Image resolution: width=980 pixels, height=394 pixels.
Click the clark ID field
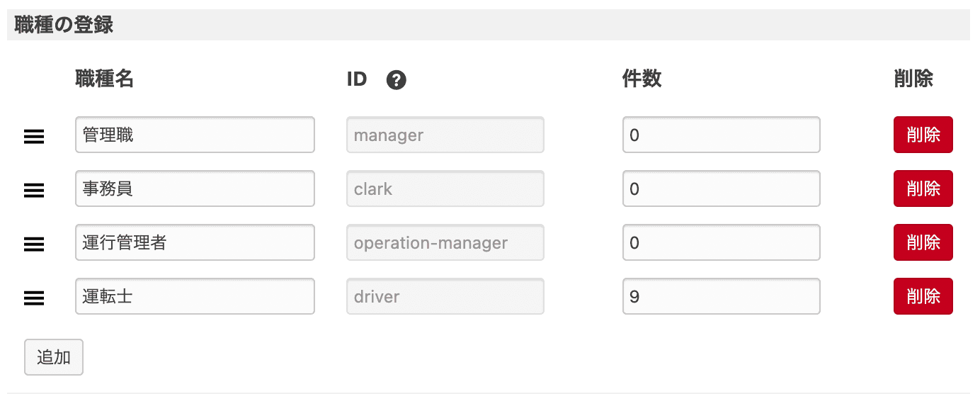click(445, 188)
